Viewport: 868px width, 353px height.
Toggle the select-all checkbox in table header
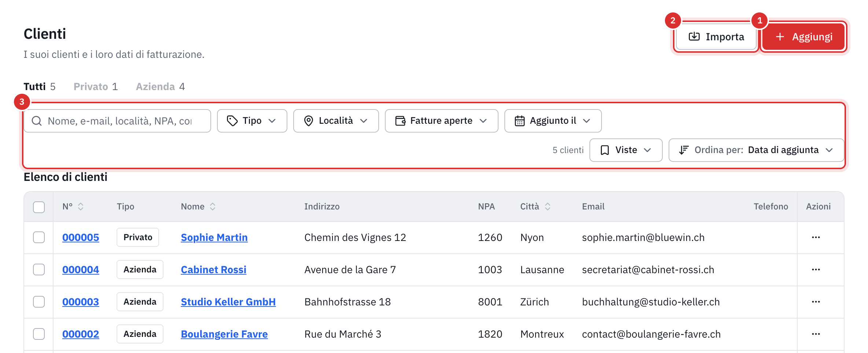[39, 207]
